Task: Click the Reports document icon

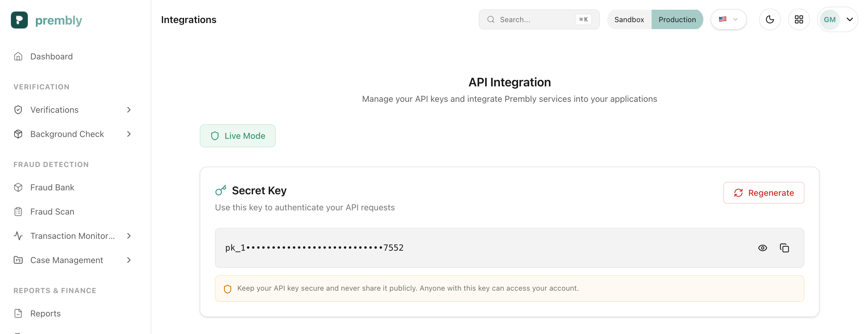Action: pyautogui.click(x=18, y=313)
